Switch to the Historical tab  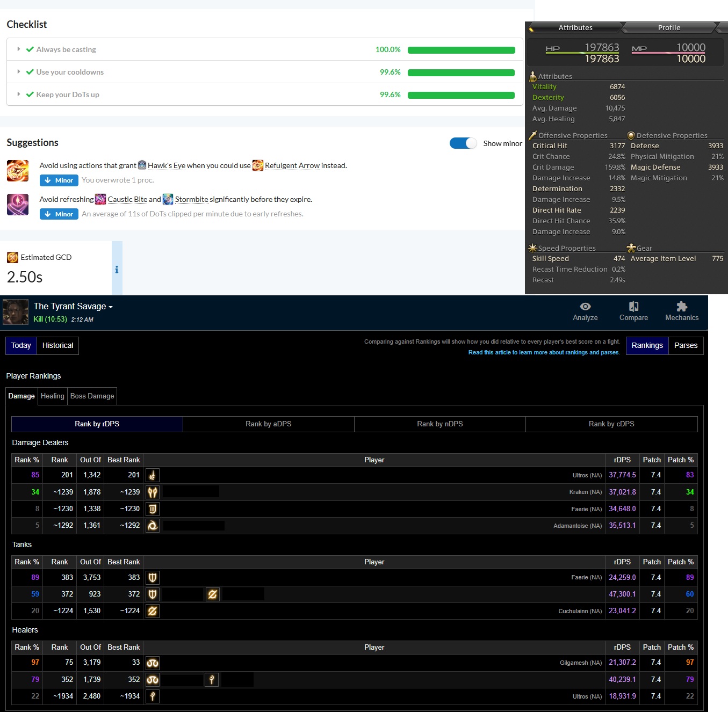57,345
